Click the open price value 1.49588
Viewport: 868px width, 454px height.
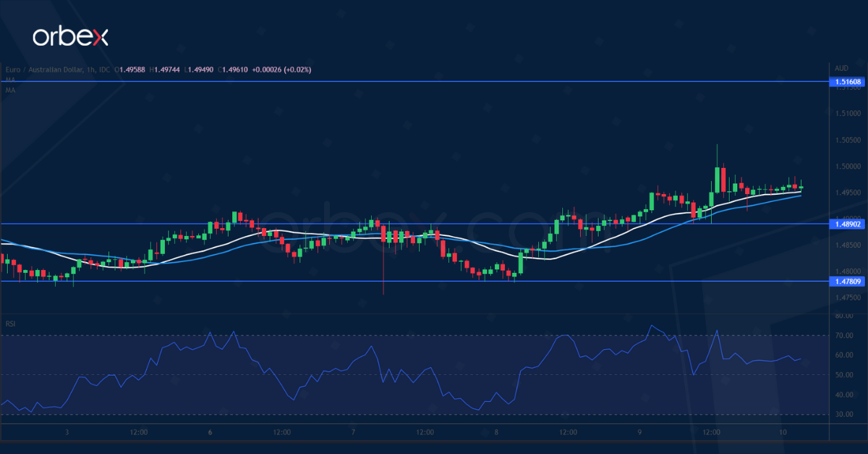pos(135,70)
